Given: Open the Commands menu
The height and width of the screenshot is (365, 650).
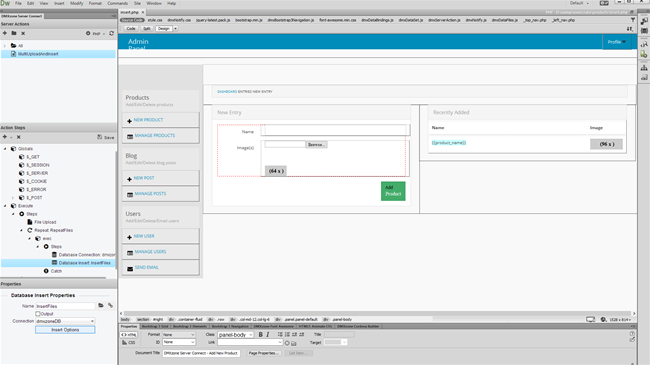Looking at the screenshot, I should 118,3.
